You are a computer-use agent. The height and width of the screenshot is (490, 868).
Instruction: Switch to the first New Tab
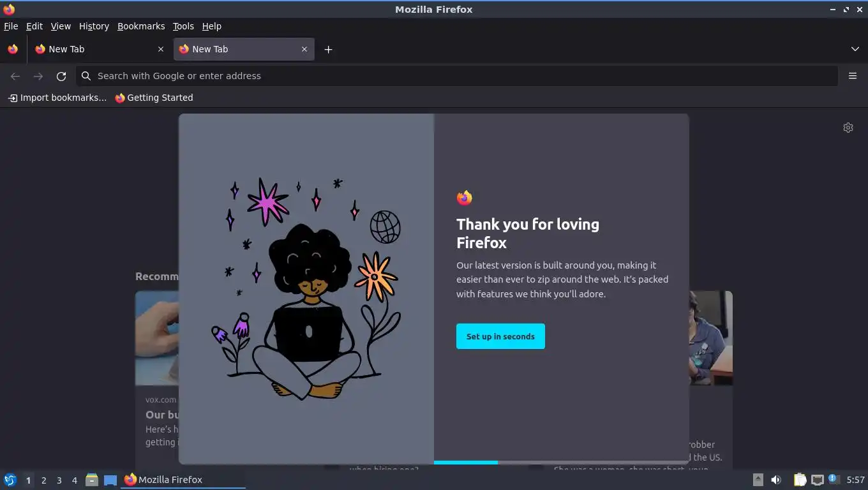pos(100,49)
